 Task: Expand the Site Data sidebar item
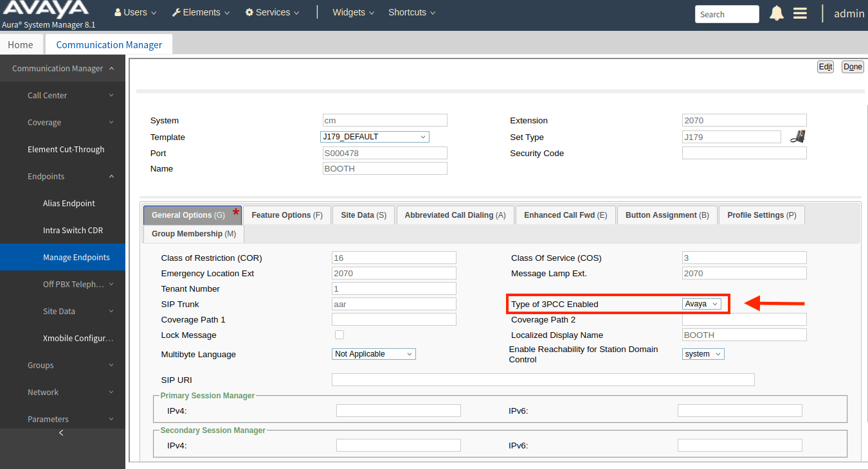click(x=62, y=311)
